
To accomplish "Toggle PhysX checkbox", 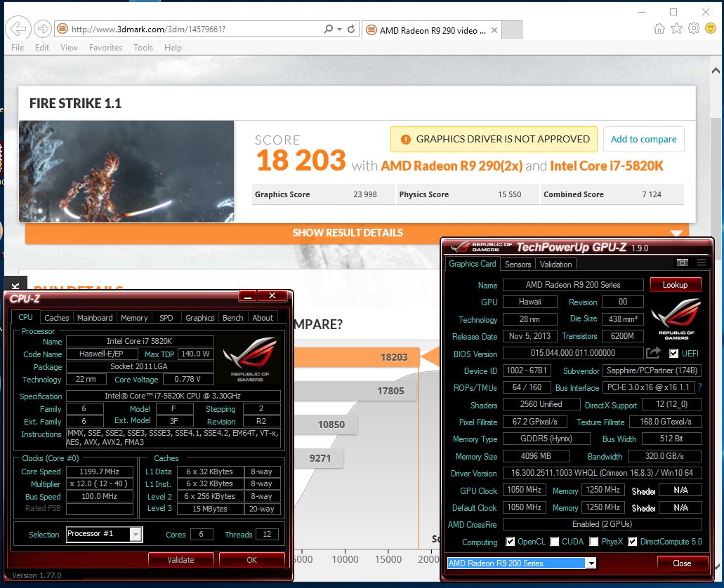I will 594,542.
